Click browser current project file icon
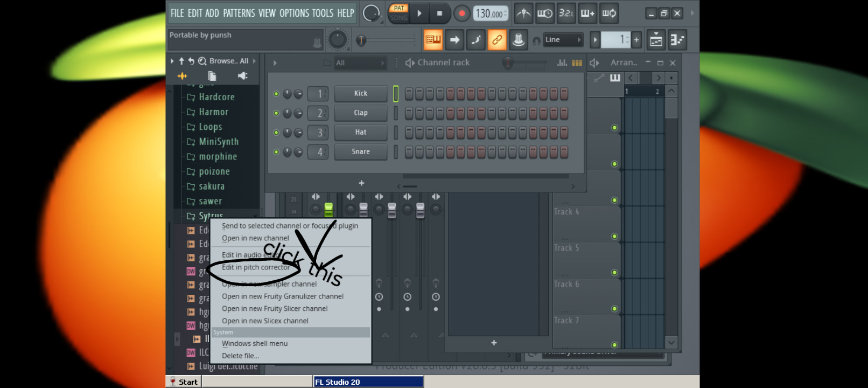 [x=212, y=76]
